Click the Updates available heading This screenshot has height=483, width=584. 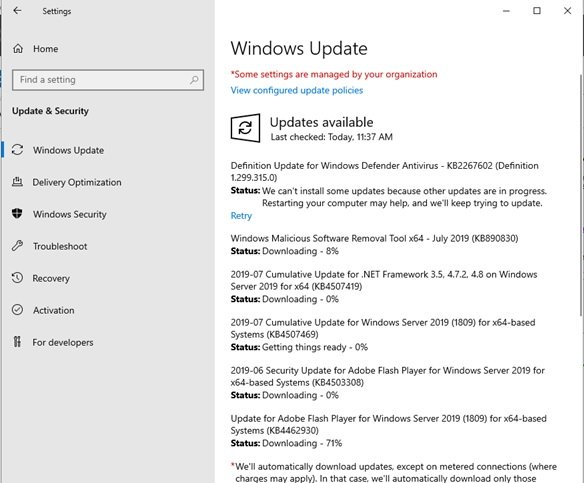pyautogui.click(x=321, y=122)
